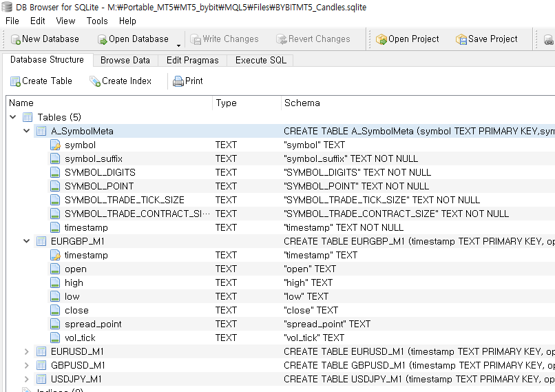This screenshot has height=392, width=555.
Task: Click the Save Project toolbar icon
Action: point(461,39)
